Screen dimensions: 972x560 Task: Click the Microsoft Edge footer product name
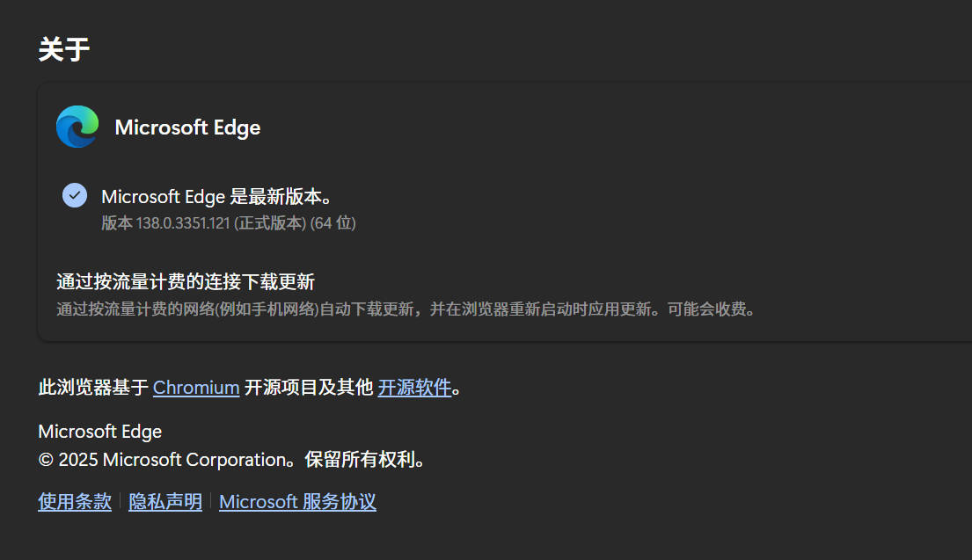[99, 431]
